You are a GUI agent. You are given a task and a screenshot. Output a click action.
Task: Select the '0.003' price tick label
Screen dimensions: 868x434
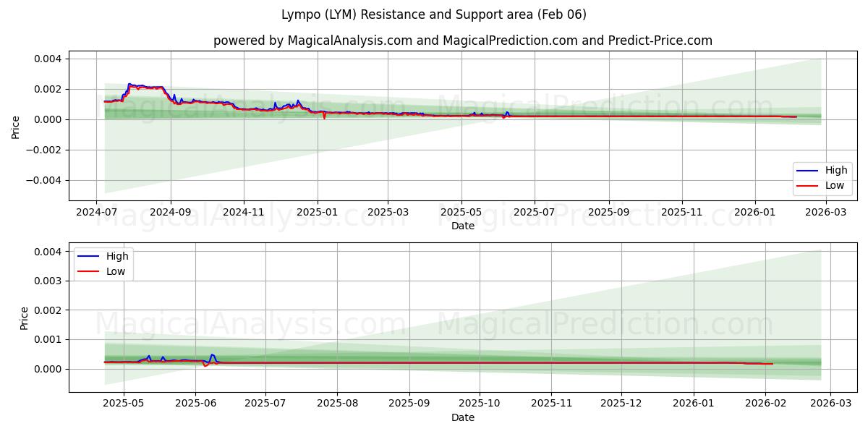[49, 281]
